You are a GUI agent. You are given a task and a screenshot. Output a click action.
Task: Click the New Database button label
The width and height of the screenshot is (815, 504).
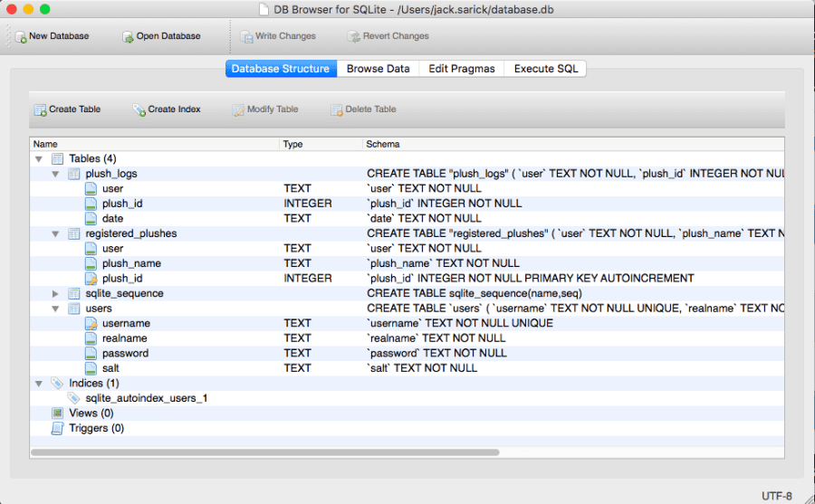tap(59, 36)
